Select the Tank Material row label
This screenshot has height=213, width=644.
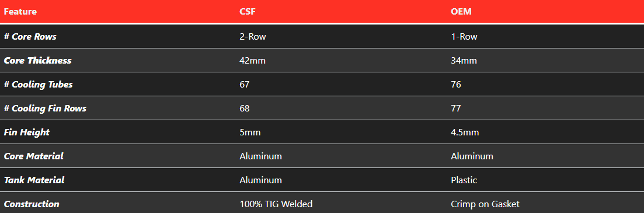pyautogui.click(x=34, y=180)
